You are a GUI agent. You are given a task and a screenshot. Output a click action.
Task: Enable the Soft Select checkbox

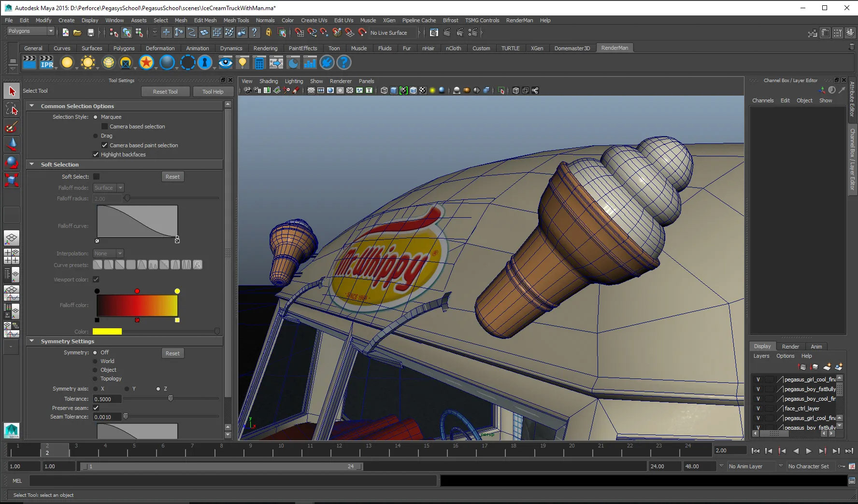point(97,177)
